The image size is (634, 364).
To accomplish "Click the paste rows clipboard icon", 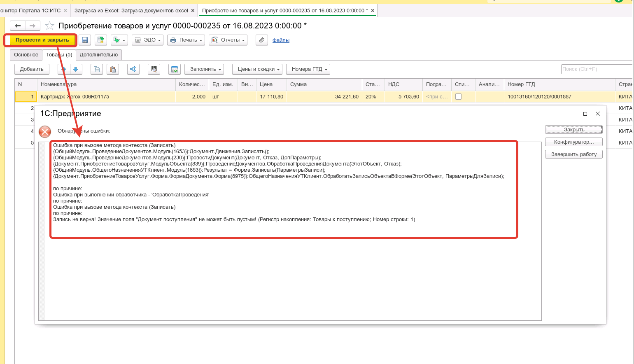I will click(113, 69).
